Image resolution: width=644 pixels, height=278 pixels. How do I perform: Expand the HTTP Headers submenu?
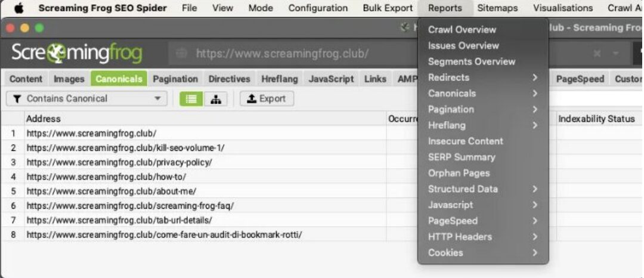click(483, 237)
